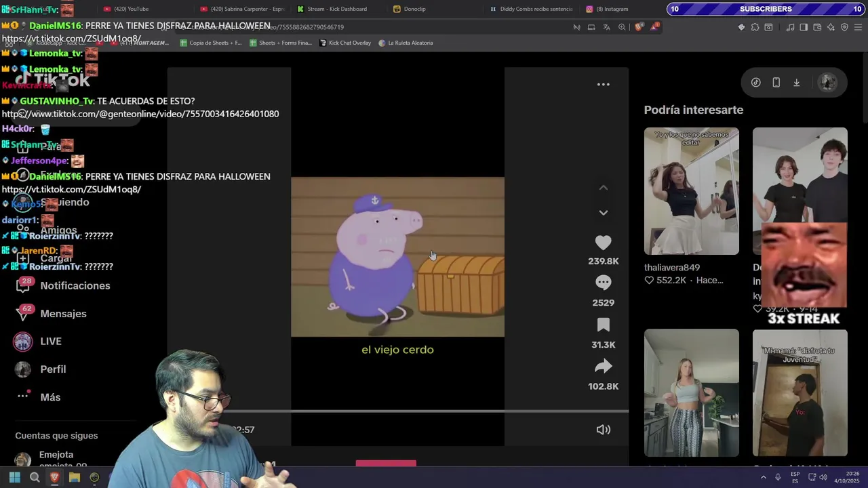868x488 pixels.
Task: Open Leo AI sparkle icon in toolbar
Action: (x=831, y=27)
